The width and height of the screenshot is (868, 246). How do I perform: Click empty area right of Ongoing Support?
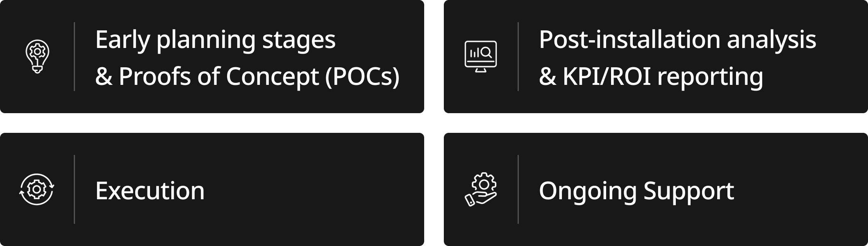pos(801,189)
